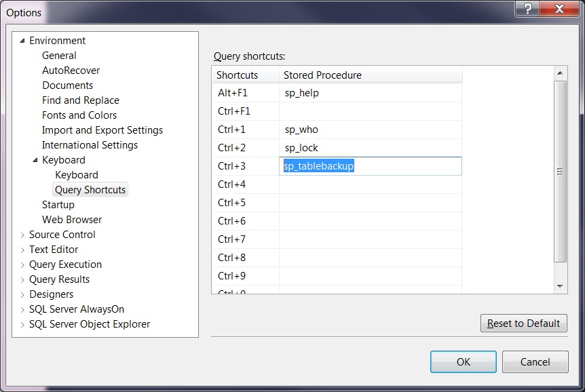Click the Help question mark button

pos(529,9)
